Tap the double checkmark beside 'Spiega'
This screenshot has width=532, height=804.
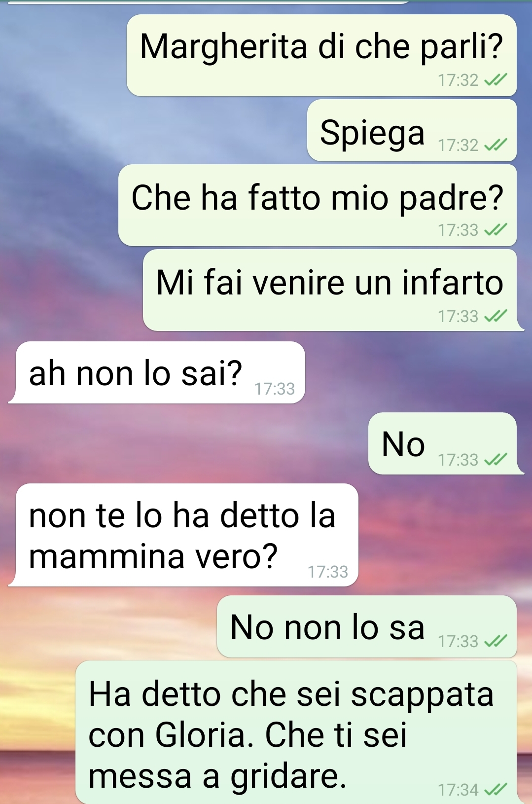[496, 145]
